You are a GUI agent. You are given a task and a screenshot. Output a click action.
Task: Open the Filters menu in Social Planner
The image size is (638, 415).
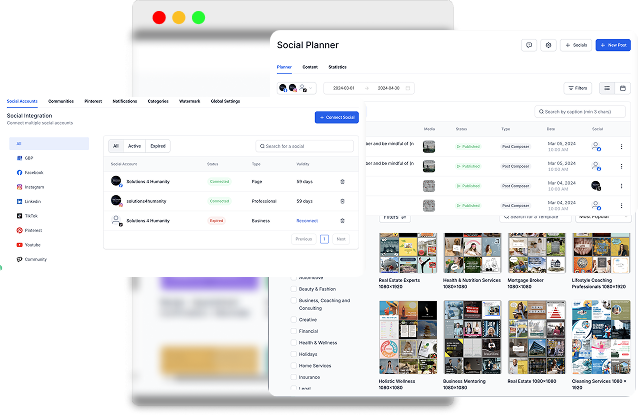577,88
